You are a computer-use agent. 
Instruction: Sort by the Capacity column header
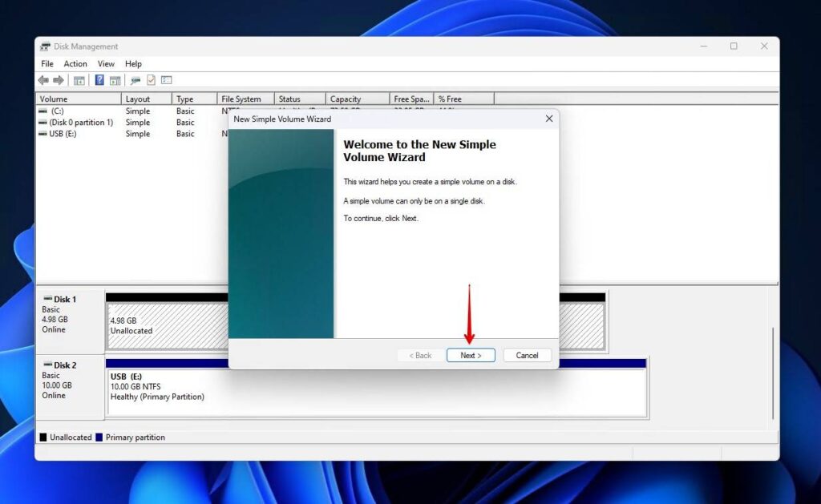pyautogui.click(x=357, y=99)
